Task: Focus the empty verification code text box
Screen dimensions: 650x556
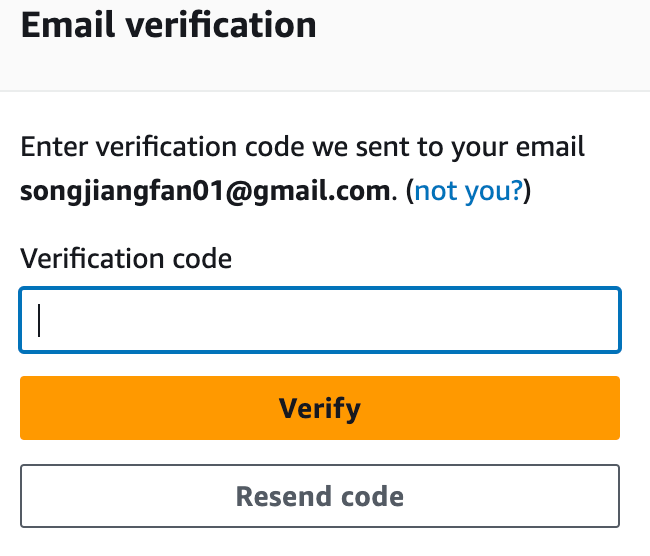Action: [x=320, y=320]
